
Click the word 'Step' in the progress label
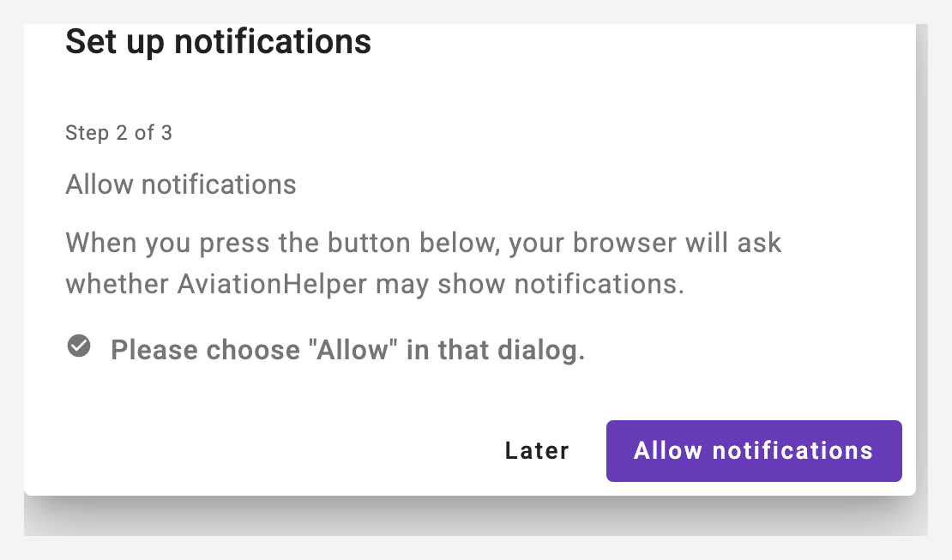point(87,132)
